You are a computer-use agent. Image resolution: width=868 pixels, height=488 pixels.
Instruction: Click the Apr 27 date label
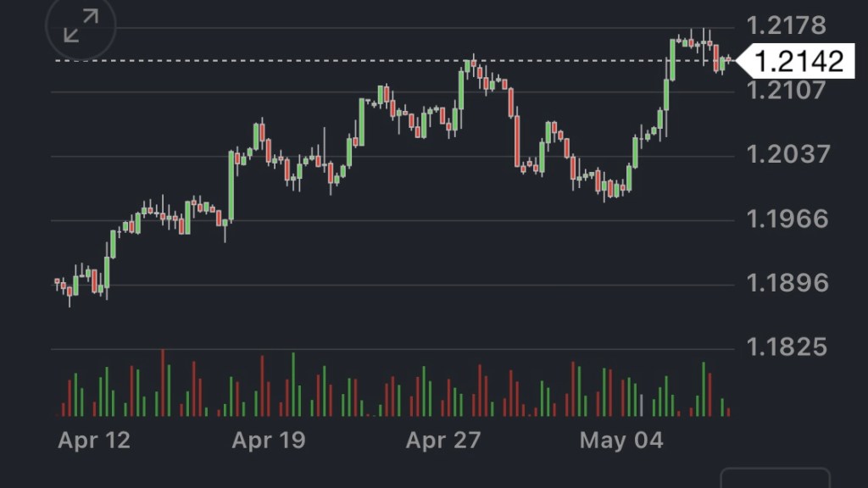[442, 441]
